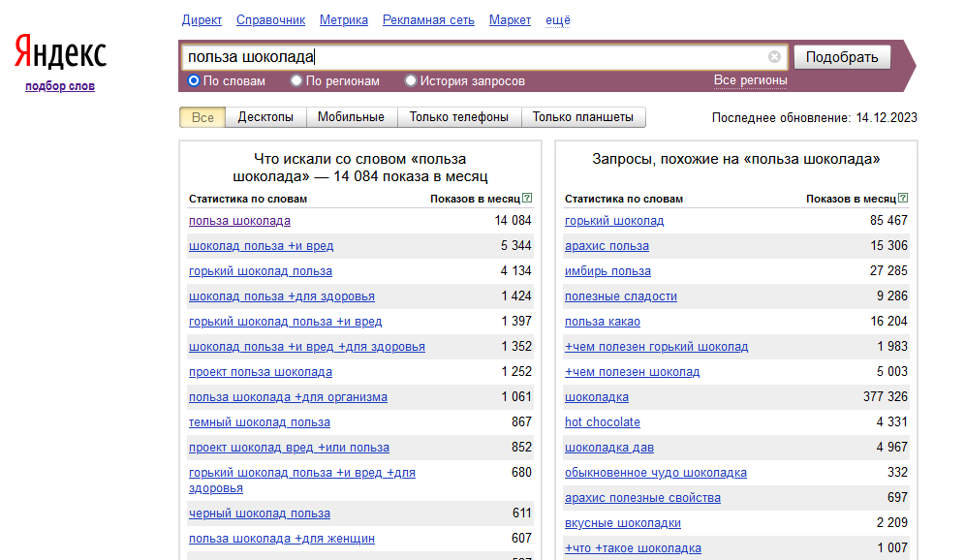This screenshot has width=965, height=560.
Task: Open the '+чем полезен шоколад' link
Action: pyautogui.click(x=633, y=372)
